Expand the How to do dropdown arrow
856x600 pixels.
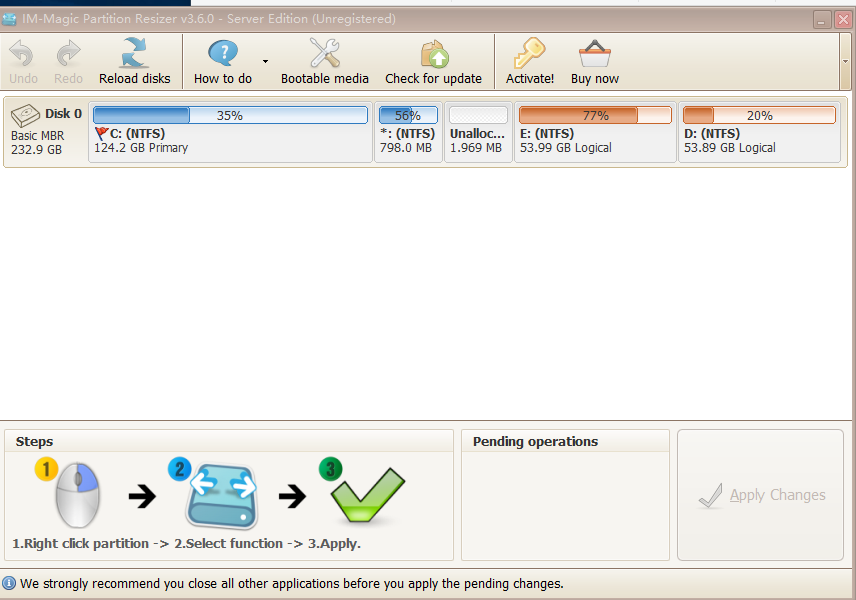pos(265,62)
